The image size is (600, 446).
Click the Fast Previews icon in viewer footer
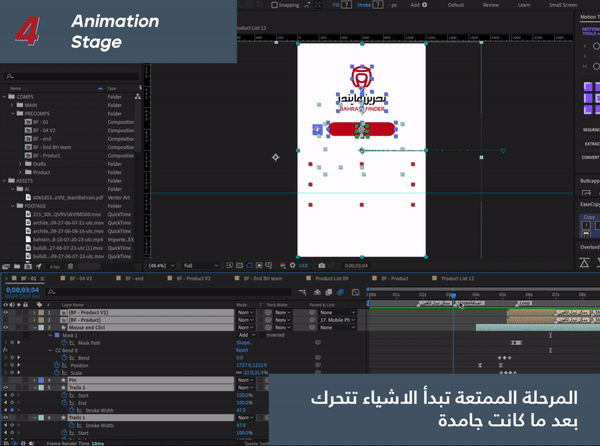pos(230,265)
